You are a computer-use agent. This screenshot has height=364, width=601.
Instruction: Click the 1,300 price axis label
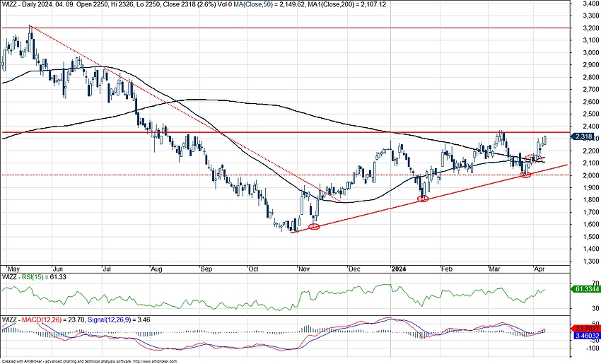[x=590, y=261]
